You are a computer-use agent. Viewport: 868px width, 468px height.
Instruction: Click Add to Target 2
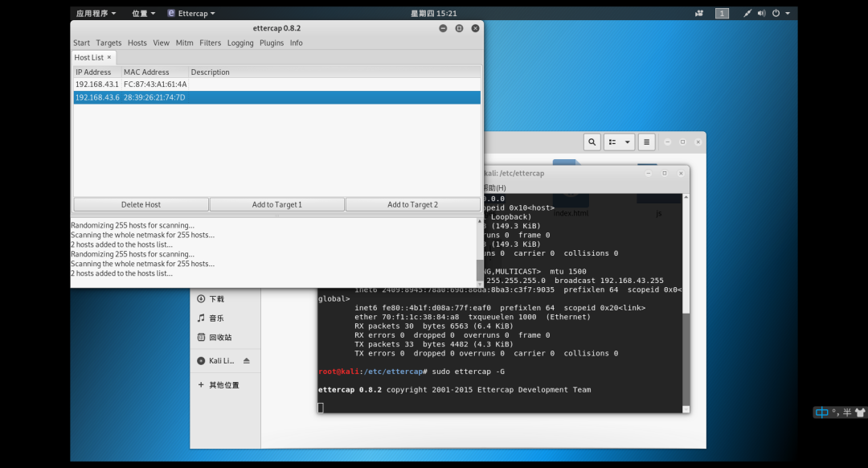413,204
